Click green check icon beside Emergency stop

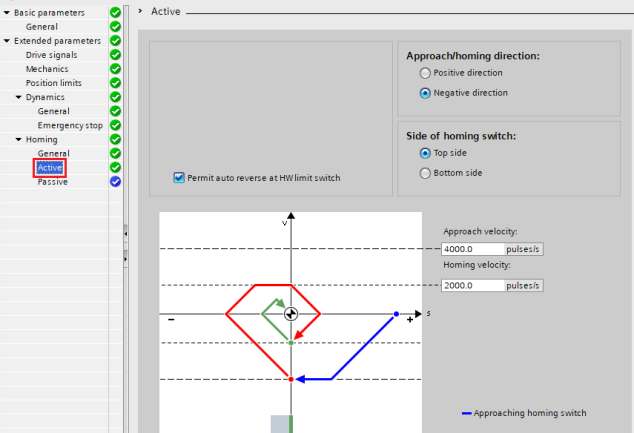click(115, 125)
